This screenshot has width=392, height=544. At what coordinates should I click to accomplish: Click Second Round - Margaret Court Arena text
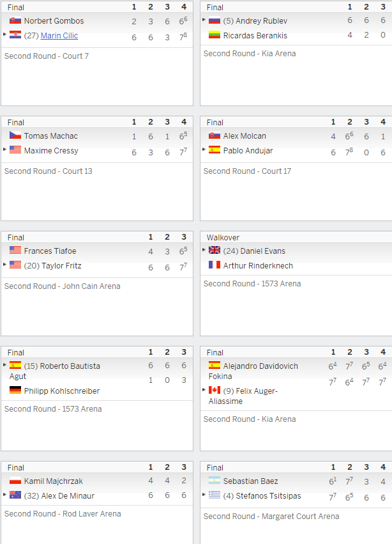[x=271, y=517]
